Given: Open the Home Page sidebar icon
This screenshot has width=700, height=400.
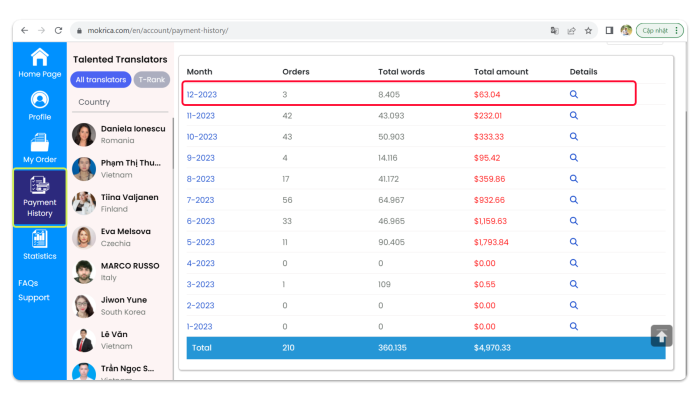Looking at the screenshot, I should pos(39,63).
